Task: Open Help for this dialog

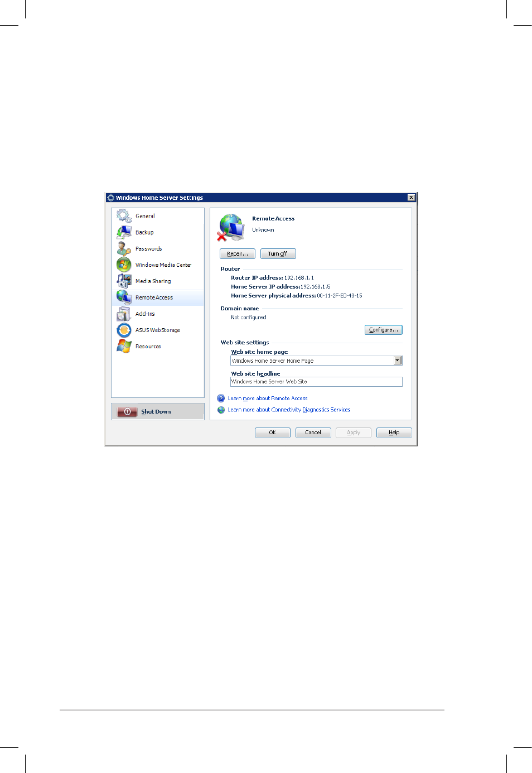Action: 394,433
